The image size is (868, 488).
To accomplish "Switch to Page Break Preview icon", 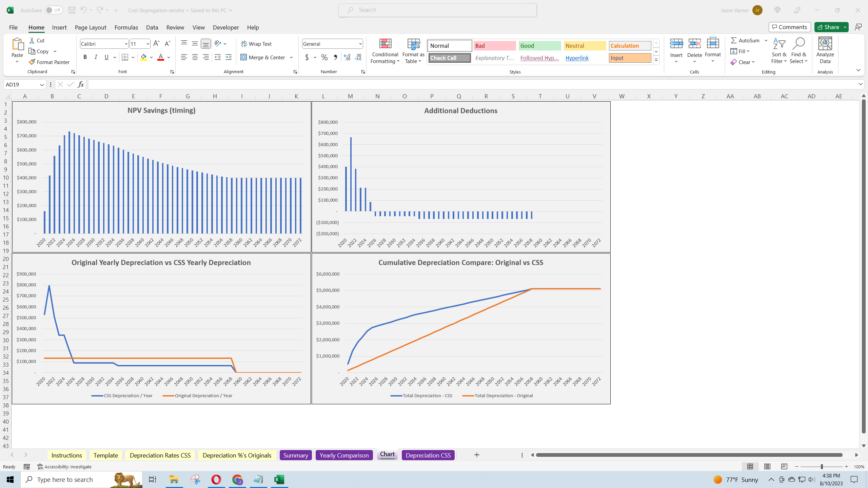I will tap(784, 467).
